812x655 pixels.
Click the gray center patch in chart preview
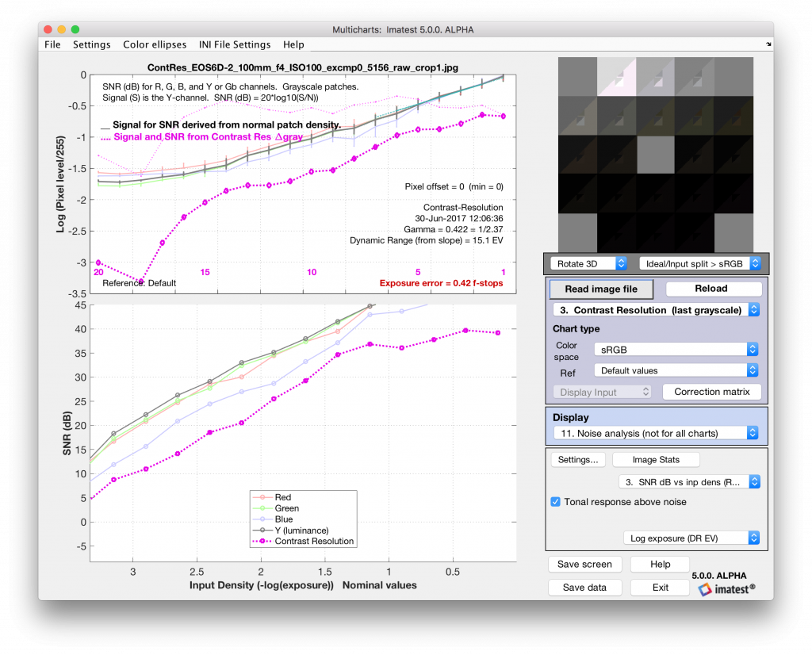point(656,155)
